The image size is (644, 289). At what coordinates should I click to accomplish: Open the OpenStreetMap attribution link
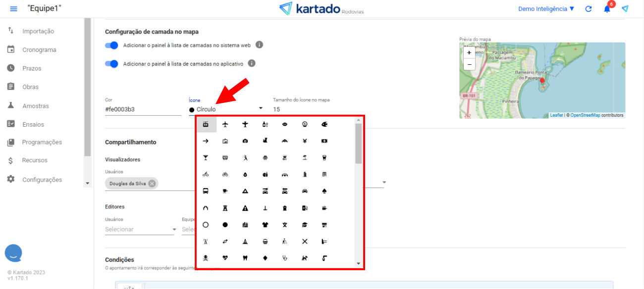tap(585, 115)
